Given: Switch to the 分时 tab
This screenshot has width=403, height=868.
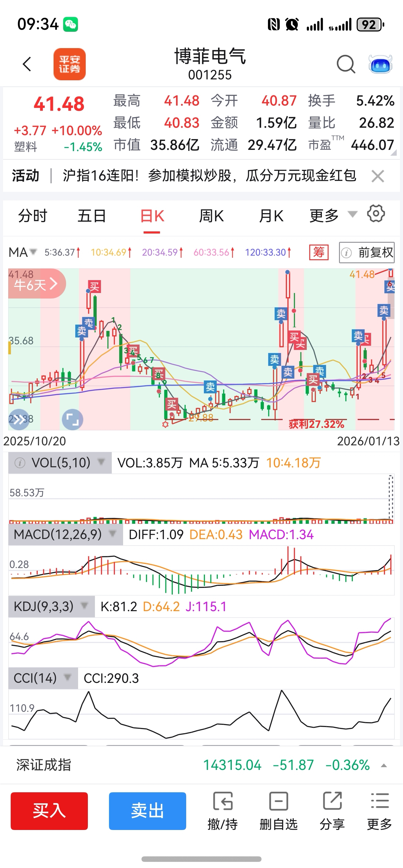Looking at the screenshot, I should click(x=33, y=216).
